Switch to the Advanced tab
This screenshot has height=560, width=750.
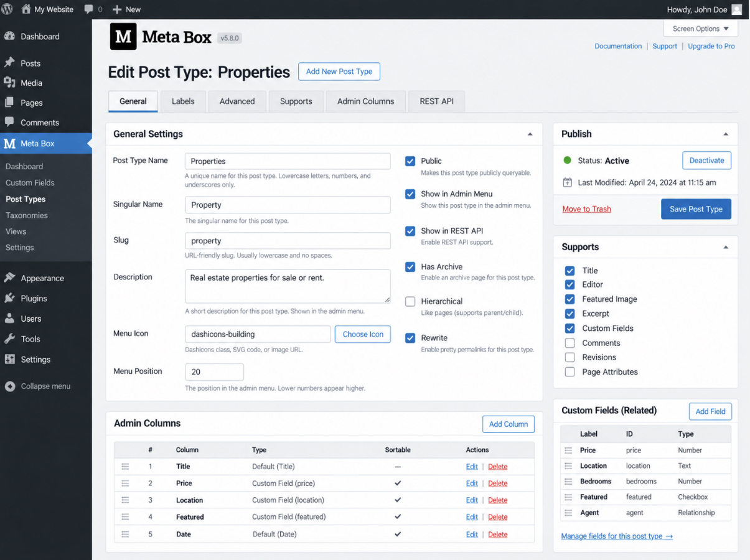click(x=237, y=101)
